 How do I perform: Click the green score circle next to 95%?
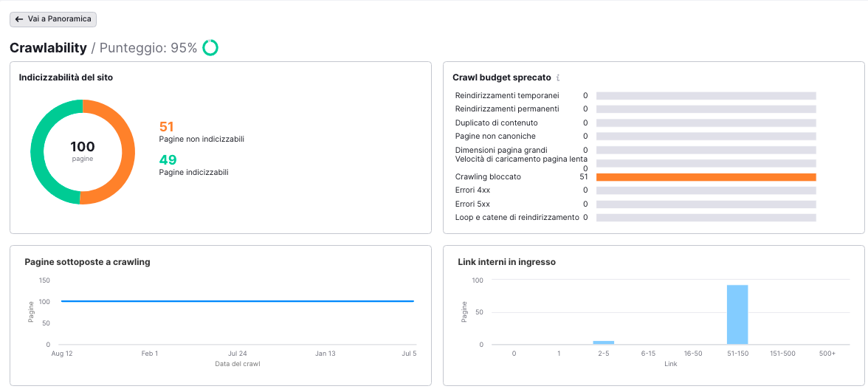click(x=210, y=48)
